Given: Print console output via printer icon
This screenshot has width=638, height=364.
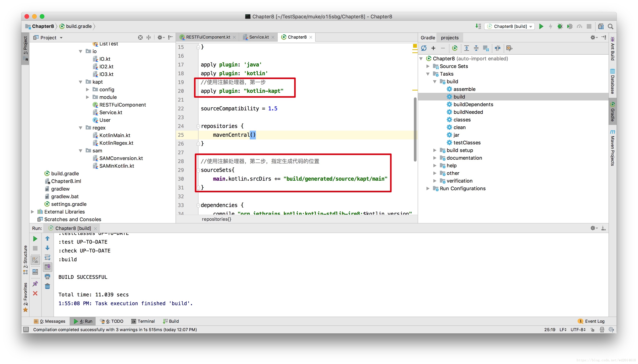Looking at the screenshot, I should coord(47,276).
